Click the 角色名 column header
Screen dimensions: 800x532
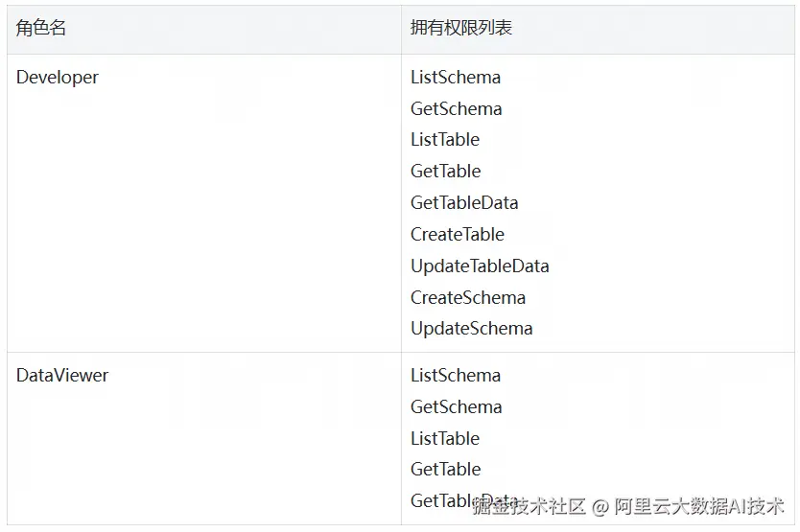(x=41, y=28)
